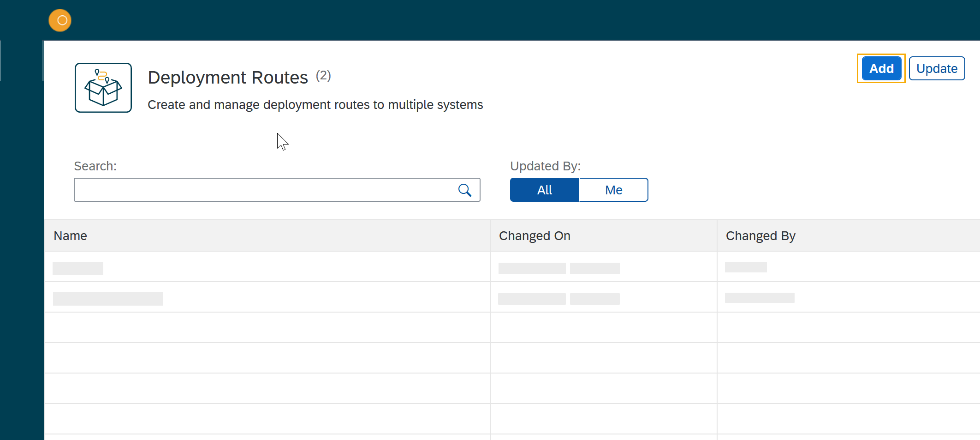Click the route count (2) label
The image size is (980, 440).
[x=323, y=76]
